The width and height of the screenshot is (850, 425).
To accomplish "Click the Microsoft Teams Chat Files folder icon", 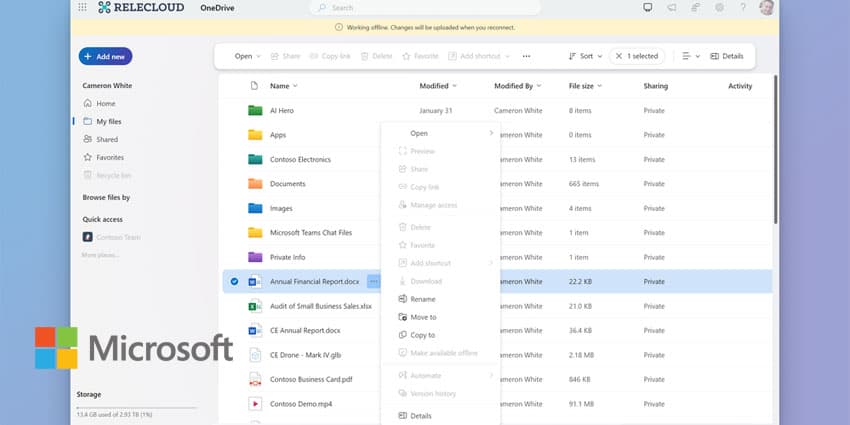I will pos(255,233).
